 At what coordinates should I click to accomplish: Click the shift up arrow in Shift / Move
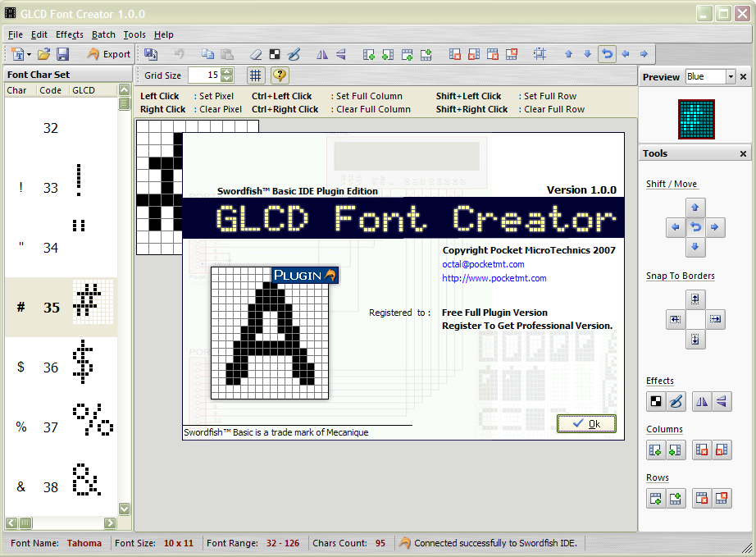(x=695, y=208)
